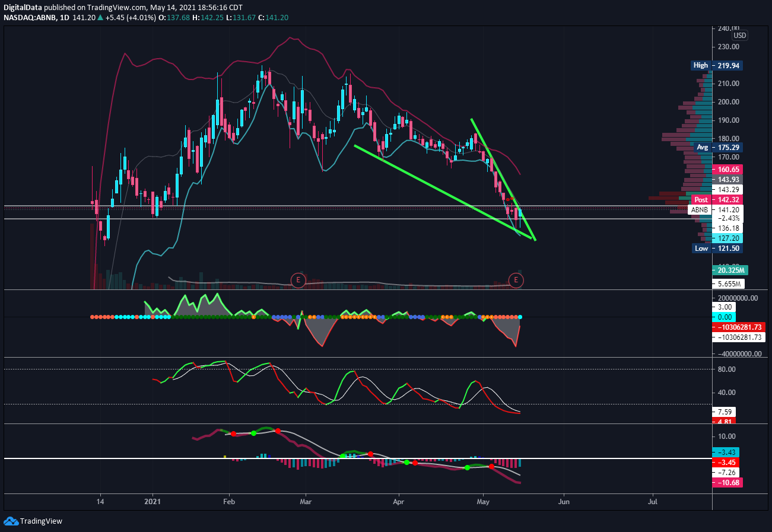772x532 pixels.
Task: Click the Apr date on time axis
Action: click(x=399, y=502)
